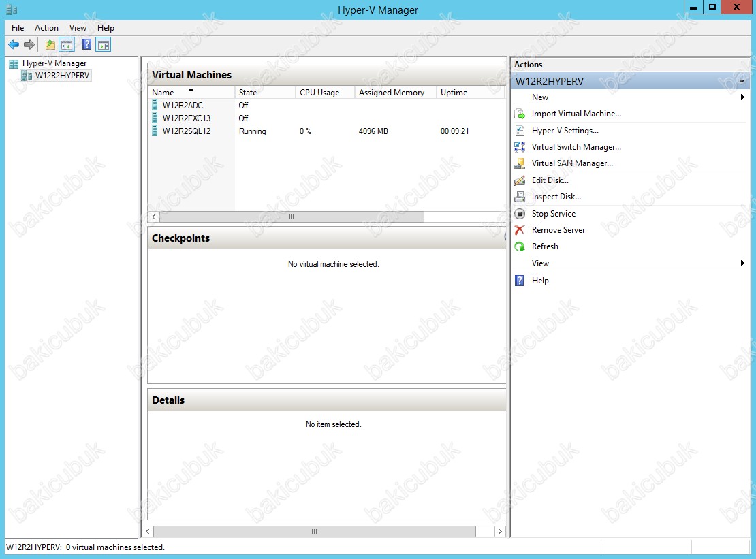Click the Off state of W12R2EXC13
756x559 pixels.
(x=243, y=118)
